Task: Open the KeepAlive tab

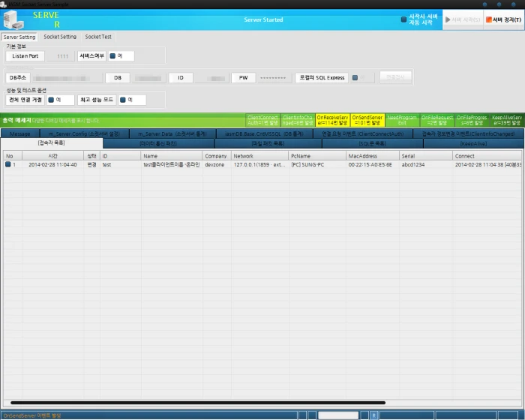Action: click(473, 143)
